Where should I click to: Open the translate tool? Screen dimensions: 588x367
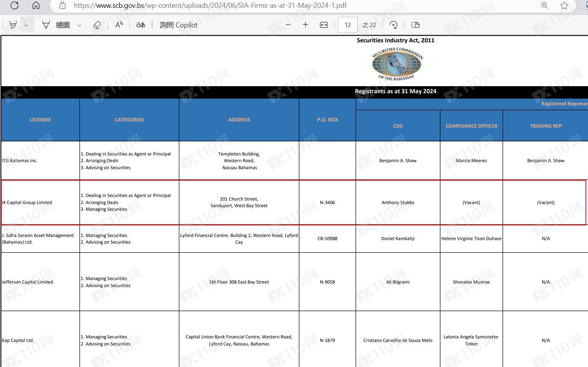tap(141, 25)
